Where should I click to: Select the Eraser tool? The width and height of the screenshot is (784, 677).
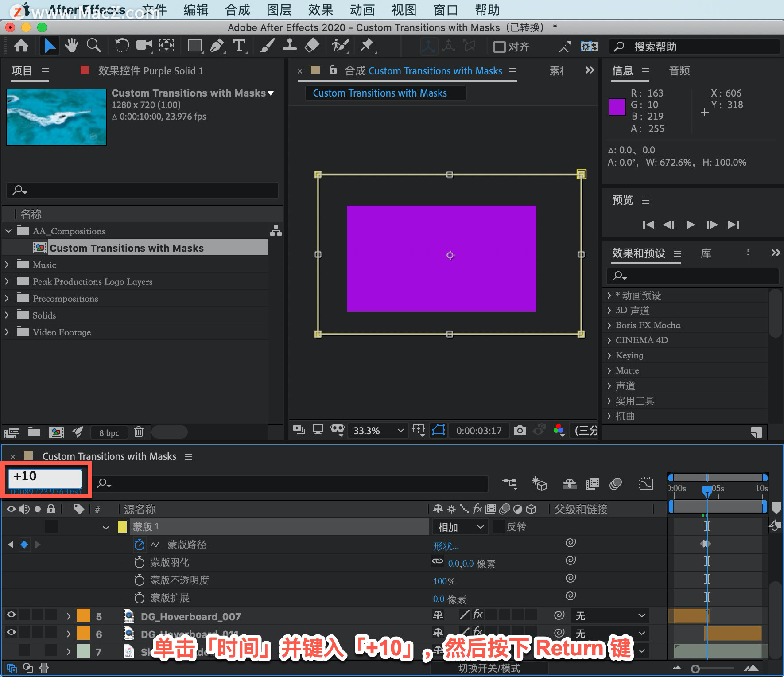312,46
